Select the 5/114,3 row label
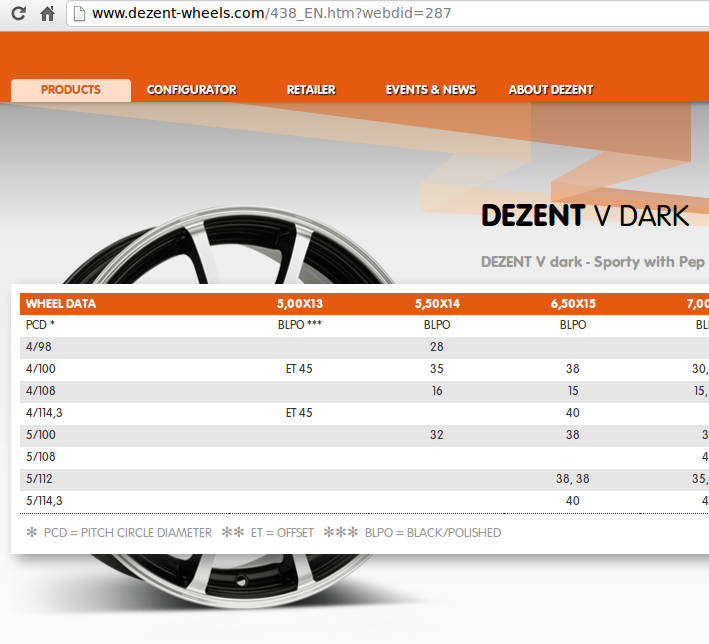Screen dimensions: 709x644 pyautogui.click(x=44, y=501)
